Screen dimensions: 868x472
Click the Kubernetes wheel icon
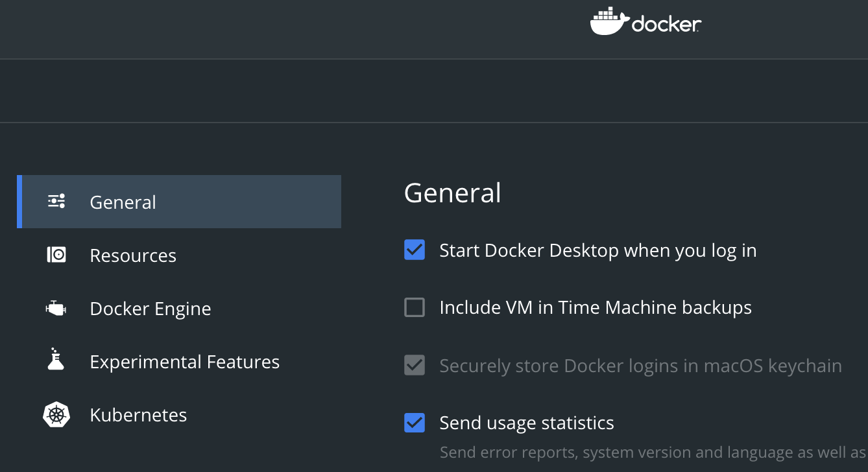coord(56,415)
